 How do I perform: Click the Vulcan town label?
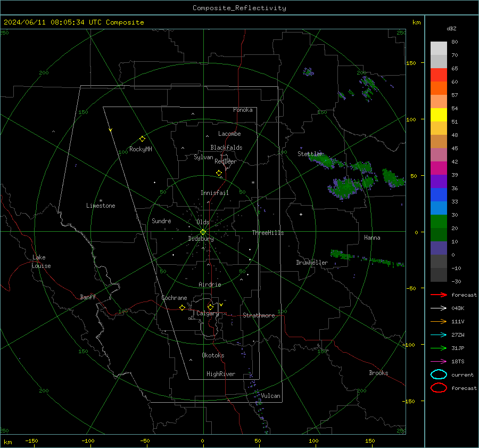click(270, 396)
